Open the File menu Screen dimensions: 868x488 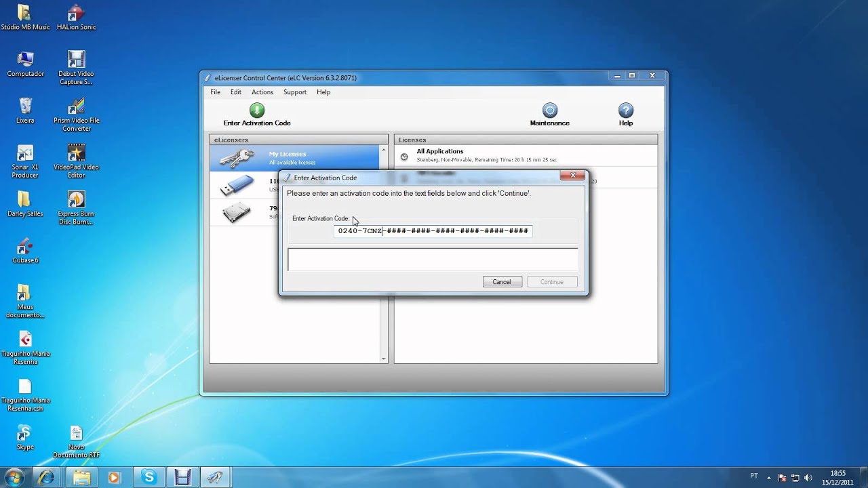[x=215, y=92]
